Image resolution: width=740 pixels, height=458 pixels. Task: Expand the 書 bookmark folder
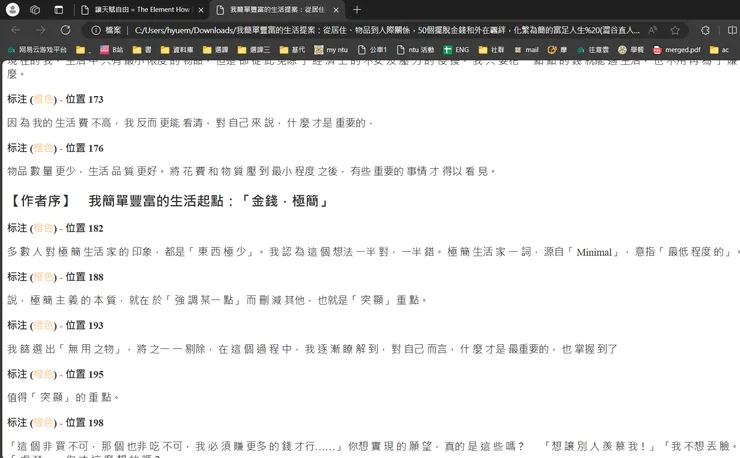pyautogui.click(x=142, y=50)
